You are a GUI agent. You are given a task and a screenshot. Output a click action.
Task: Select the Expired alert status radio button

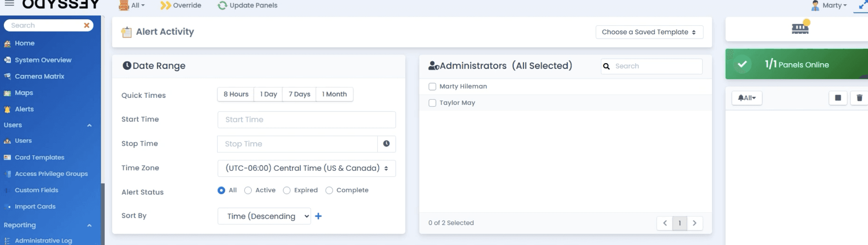[x=287, y=190]
